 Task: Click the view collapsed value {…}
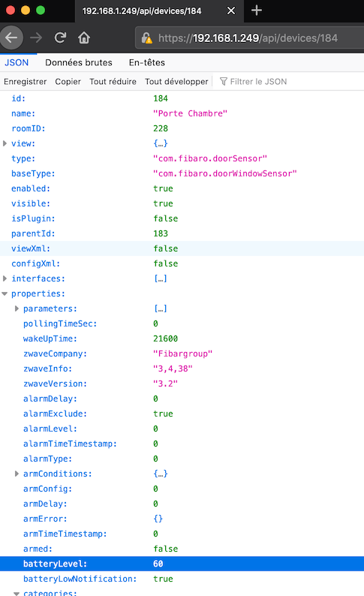tap(161, 143)
